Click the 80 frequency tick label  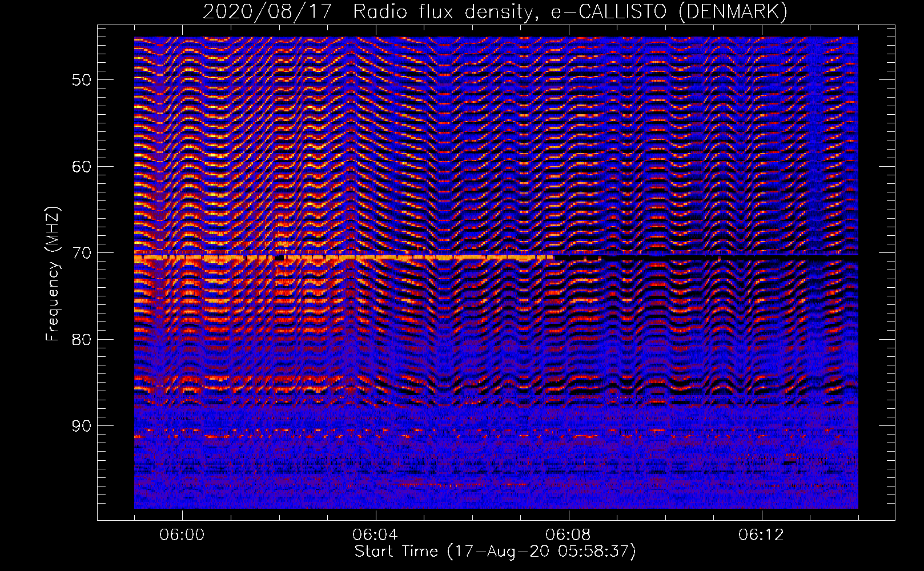pyautogui.click(x=81, y=339)
